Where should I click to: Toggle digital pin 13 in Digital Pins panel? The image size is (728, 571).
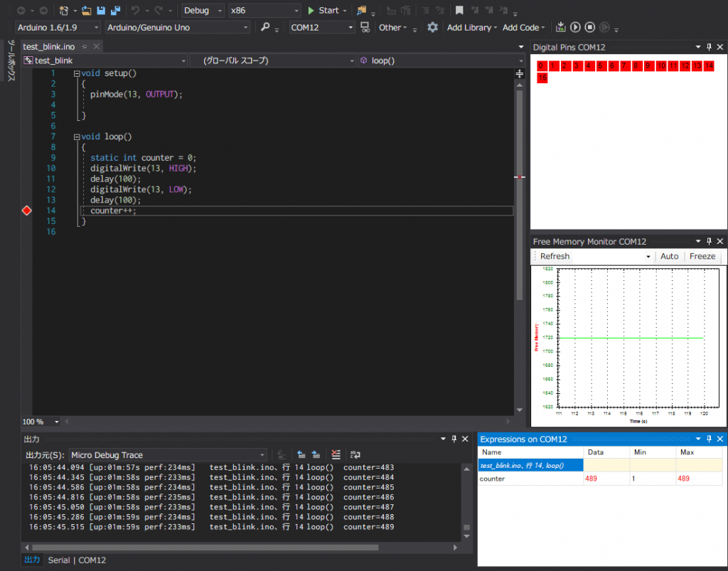coord(697,65)
